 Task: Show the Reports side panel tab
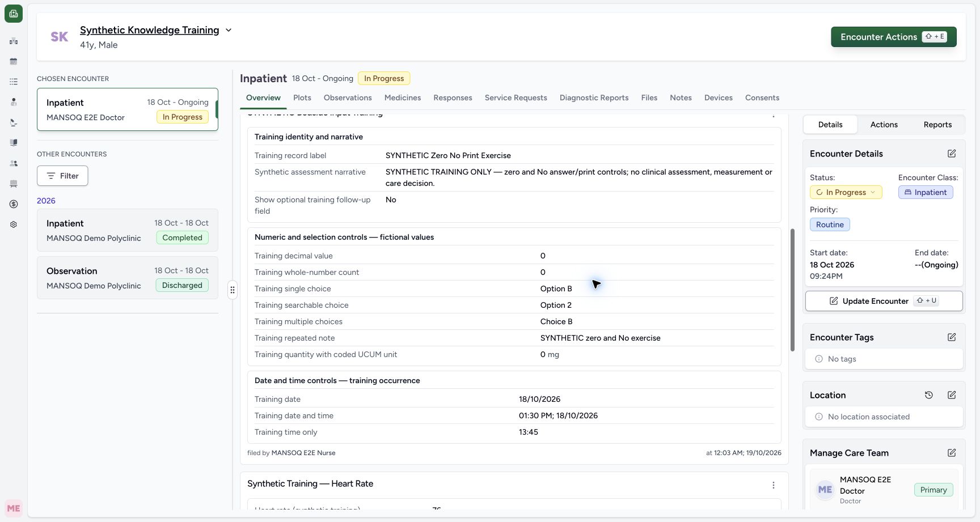[938, 125]
